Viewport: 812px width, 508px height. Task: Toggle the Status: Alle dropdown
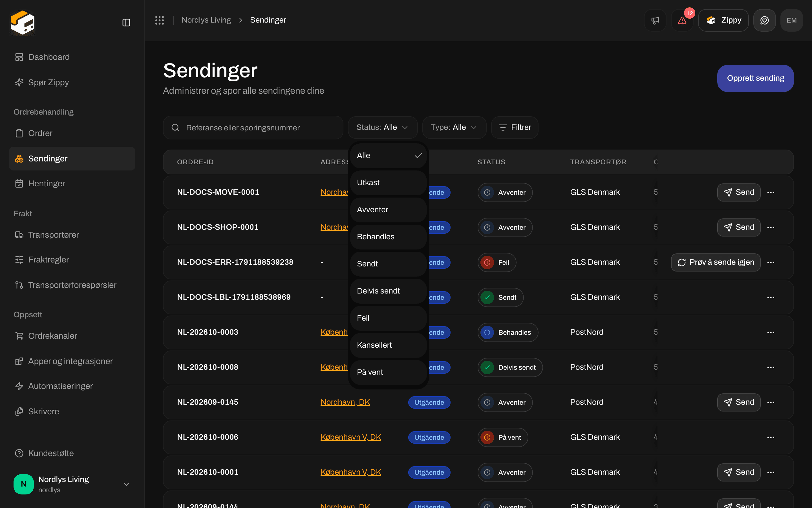click(383, 127)
